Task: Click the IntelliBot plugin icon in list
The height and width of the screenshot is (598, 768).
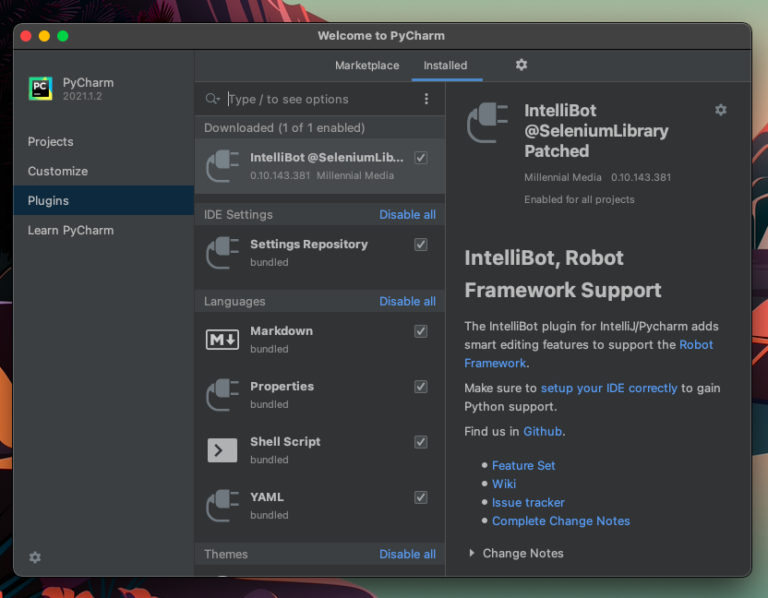Action: pos(223,166)
